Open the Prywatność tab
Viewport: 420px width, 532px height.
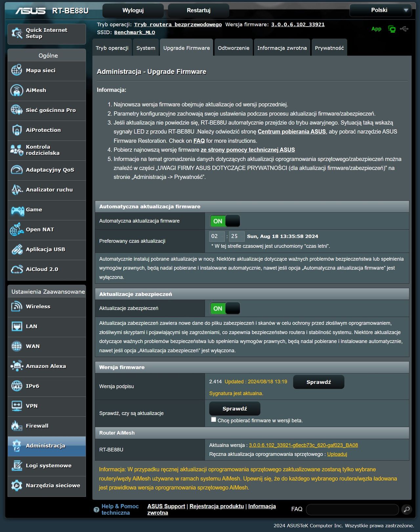click(329, 48)
